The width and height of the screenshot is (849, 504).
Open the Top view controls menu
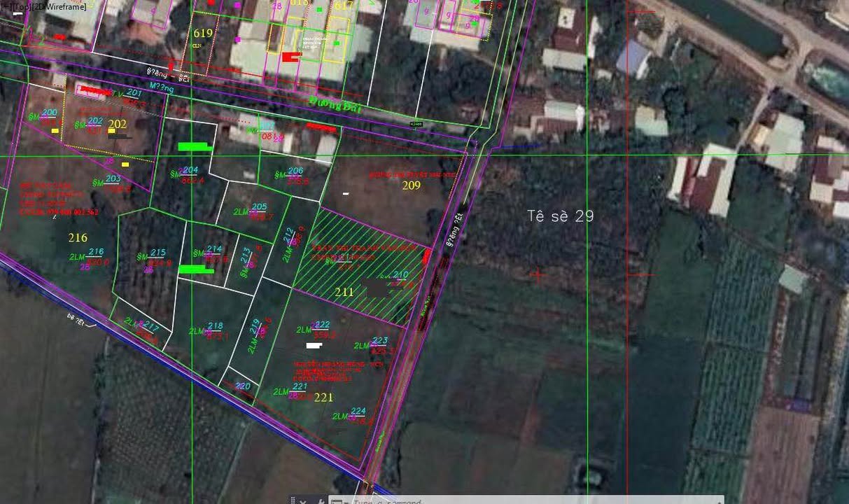click(20, 7)
